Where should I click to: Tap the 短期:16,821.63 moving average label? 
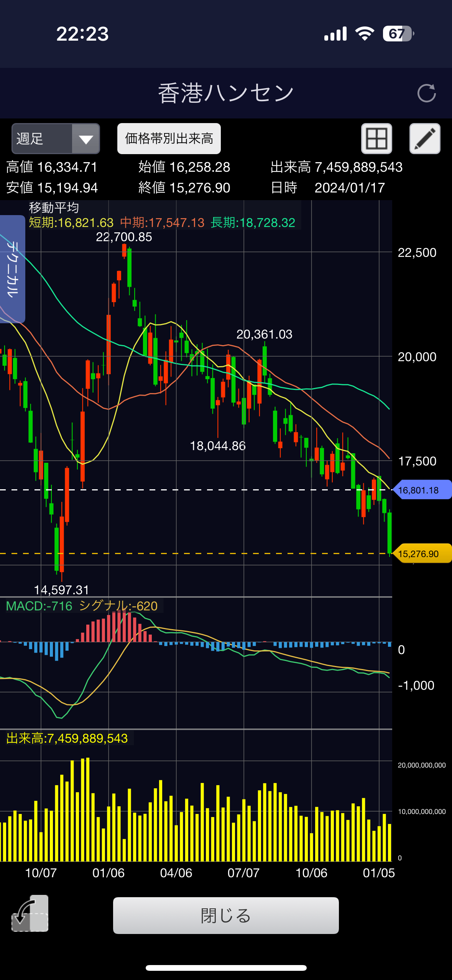tap(71, 222)
